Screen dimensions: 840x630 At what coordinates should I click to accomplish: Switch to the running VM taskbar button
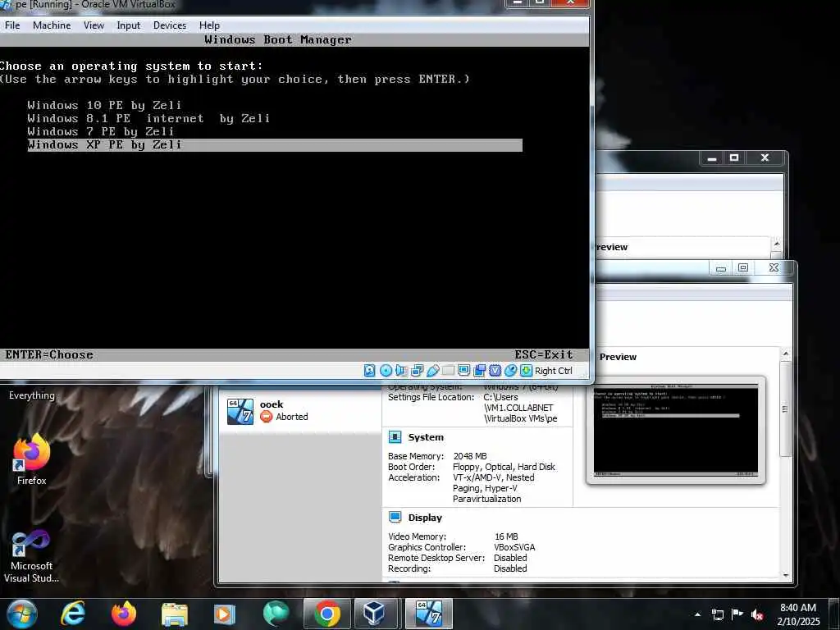coord(428,614)
